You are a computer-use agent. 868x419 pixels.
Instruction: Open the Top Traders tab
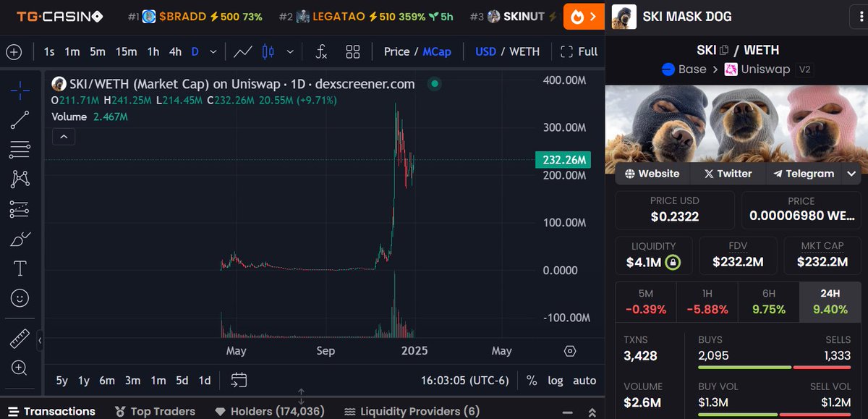(156, 411)
